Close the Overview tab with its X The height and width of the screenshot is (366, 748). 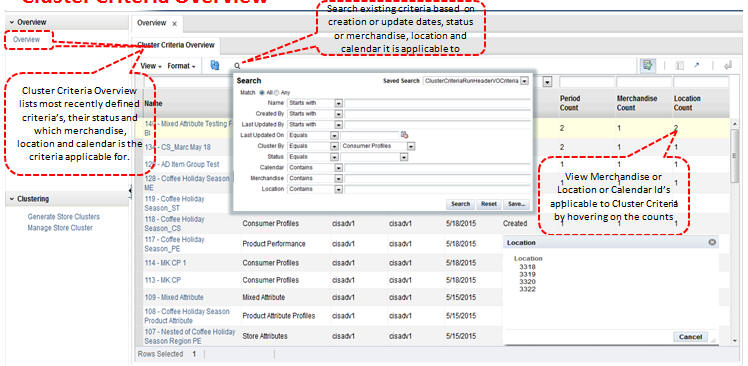(x=175, y=23)
